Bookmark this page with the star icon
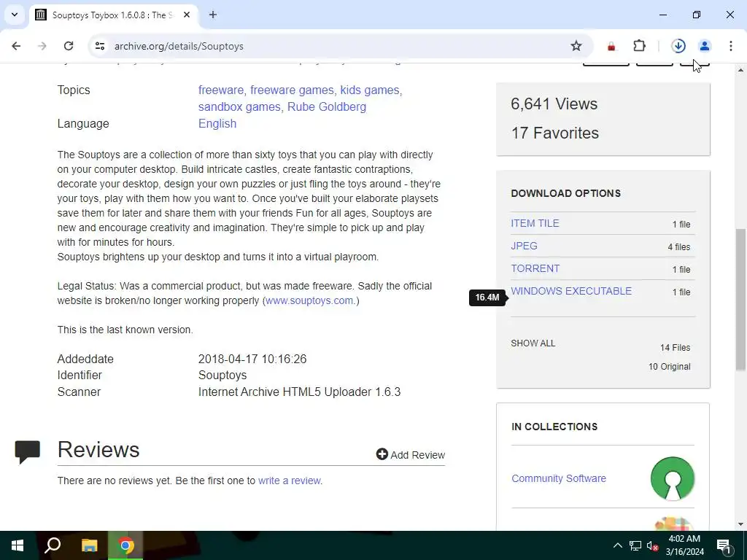 click(x=576, y=46)
